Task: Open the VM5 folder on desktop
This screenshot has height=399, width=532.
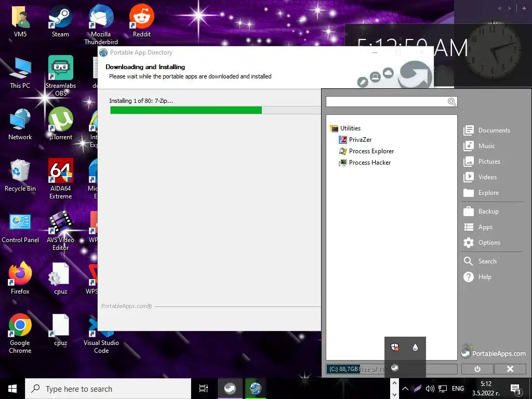Action: [x=20, y=21]
